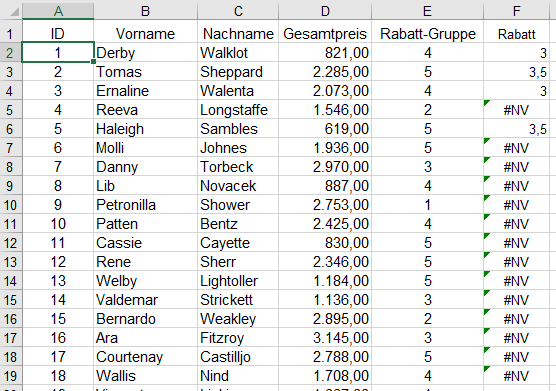Click ID cell containing 18
Image resolution: width=556 pixels, height=391 pixels.
click(58, 376)
